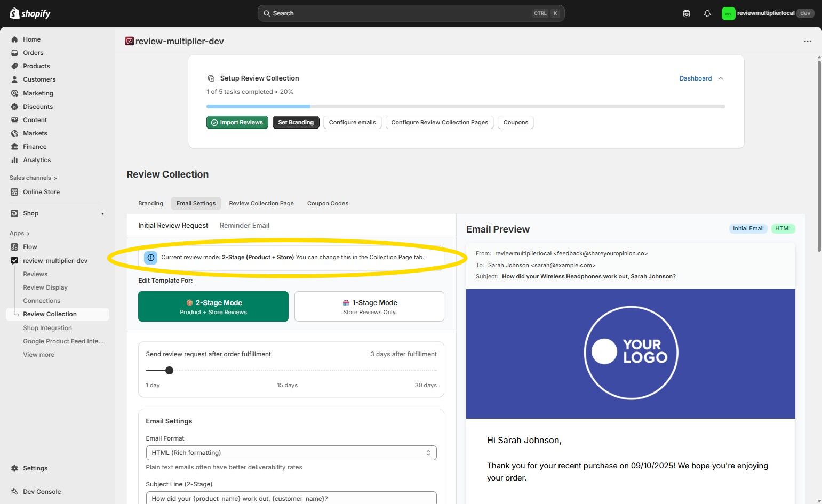Image resolution: width=822 pixels, height=504 pixels.
Task: Click the email preview Subject line text
Action: (589, 277)
